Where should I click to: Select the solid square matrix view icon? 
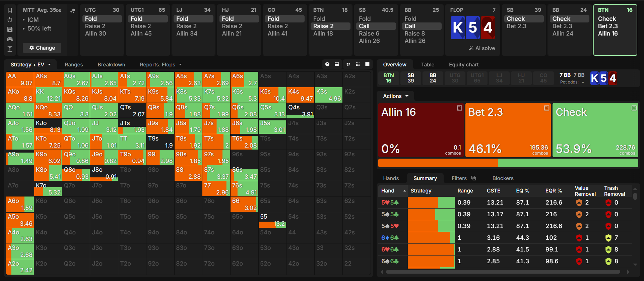pyautogui.click(x=368, y=64)
